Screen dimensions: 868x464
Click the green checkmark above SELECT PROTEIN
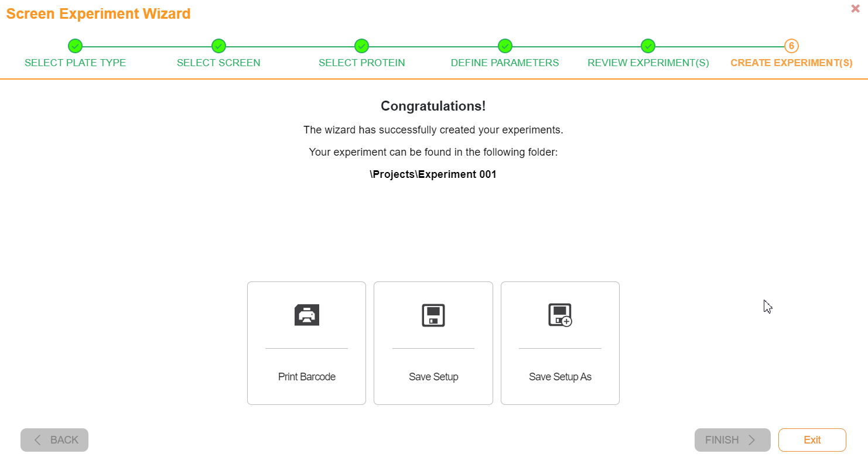pyautogui.click(x=361, y=46)
